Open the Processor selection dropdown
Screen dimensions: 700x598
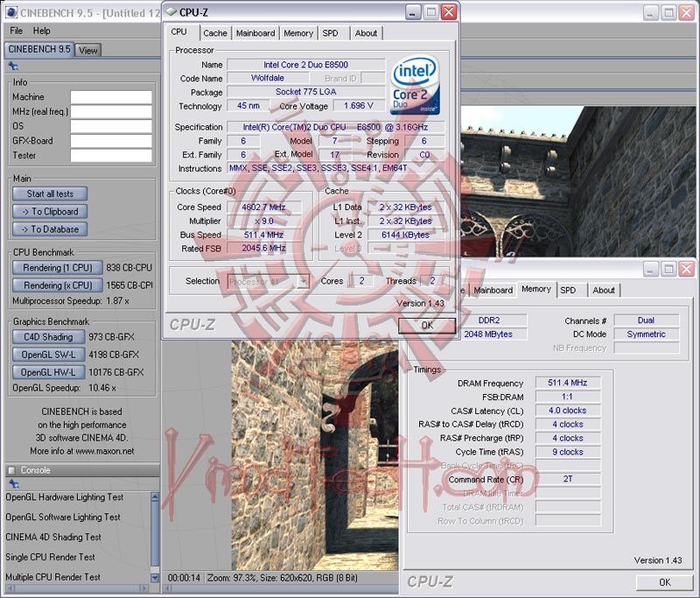coord(304,281)
